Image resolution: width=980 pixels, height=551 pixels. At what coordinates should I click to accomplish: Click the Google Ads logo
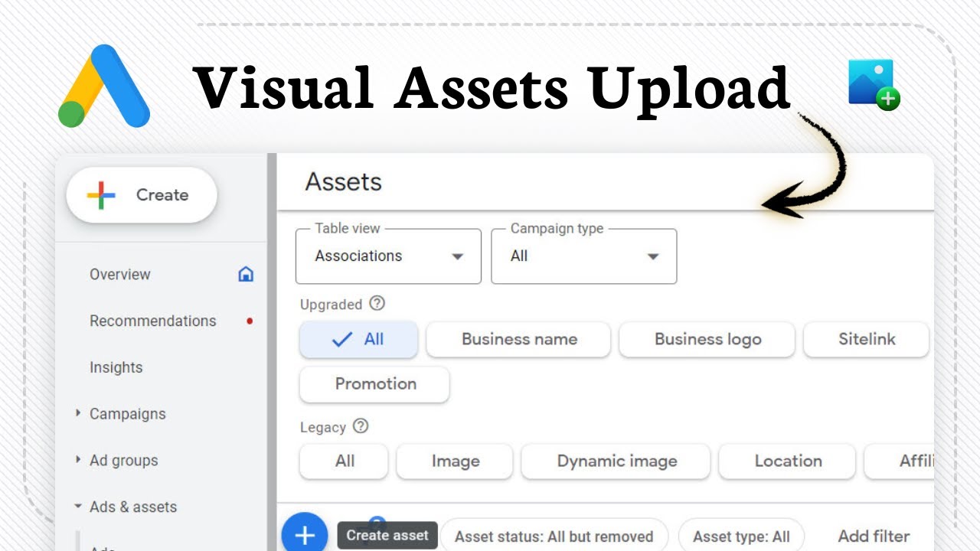[104, 86]
